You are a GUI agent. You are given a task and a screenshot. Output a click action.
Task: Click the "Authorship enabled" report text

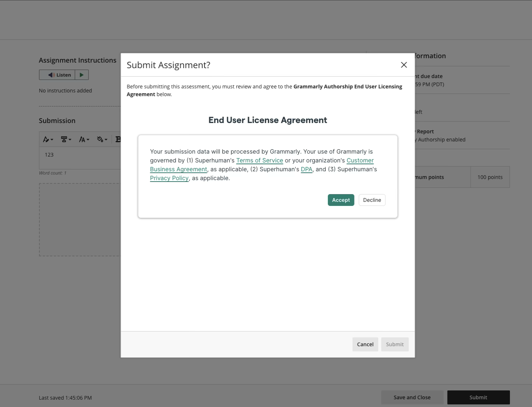442,140
